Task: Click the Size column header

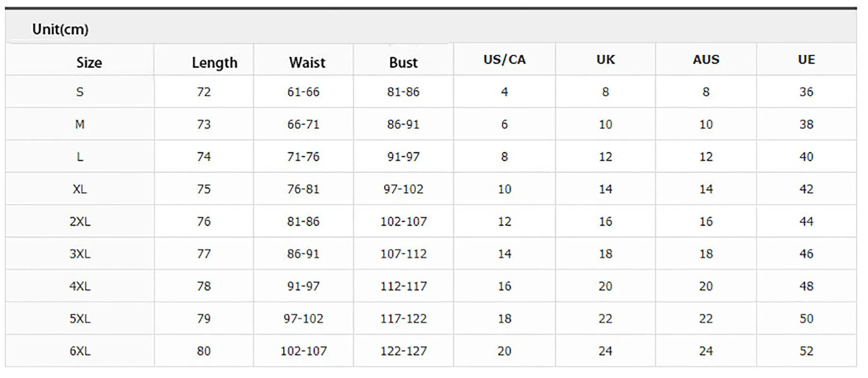Action: [x=89, y=62]
